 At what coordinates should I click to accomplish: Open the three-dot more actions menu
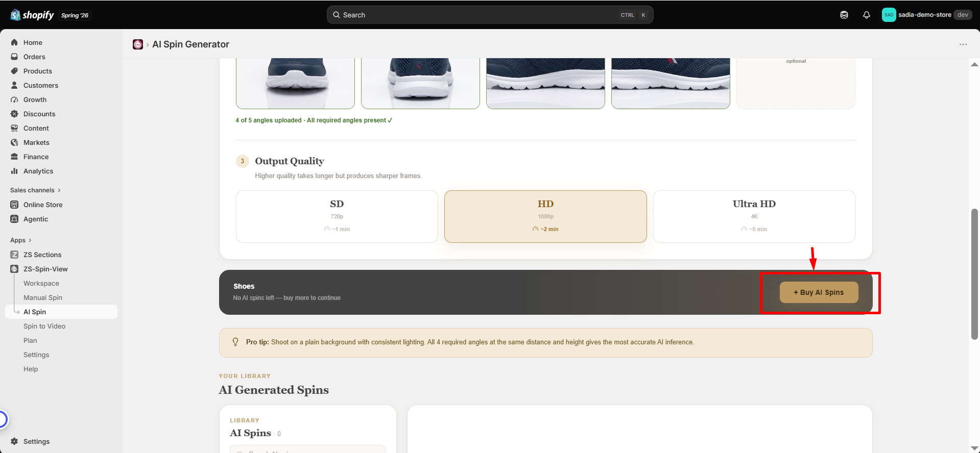963,44
